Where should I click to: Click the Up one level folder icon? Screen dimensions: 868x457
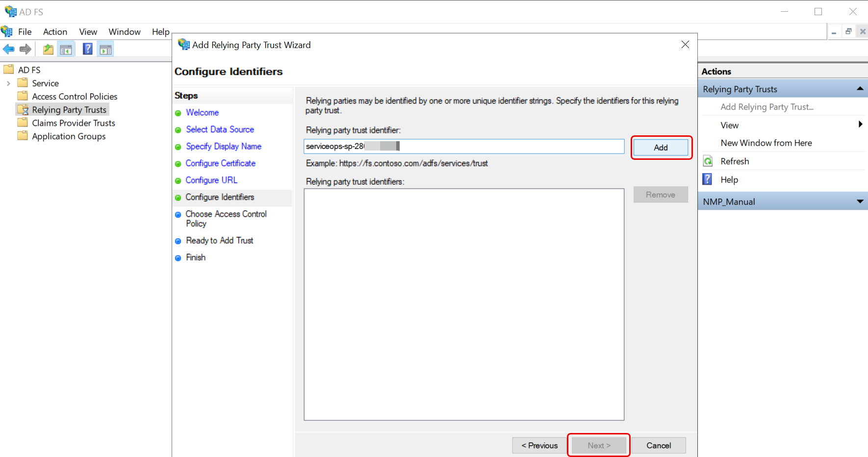[48, 49]
